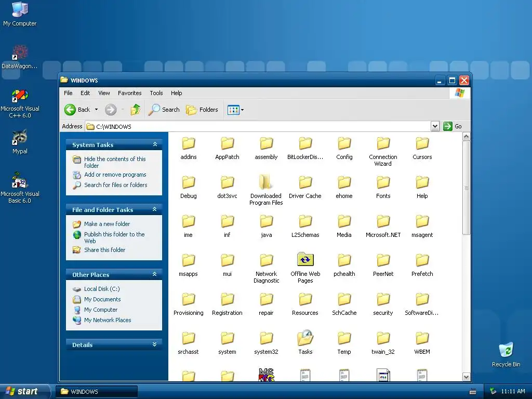
Task: Collapse the System Tasks panel
Action: tap(155, 144)
